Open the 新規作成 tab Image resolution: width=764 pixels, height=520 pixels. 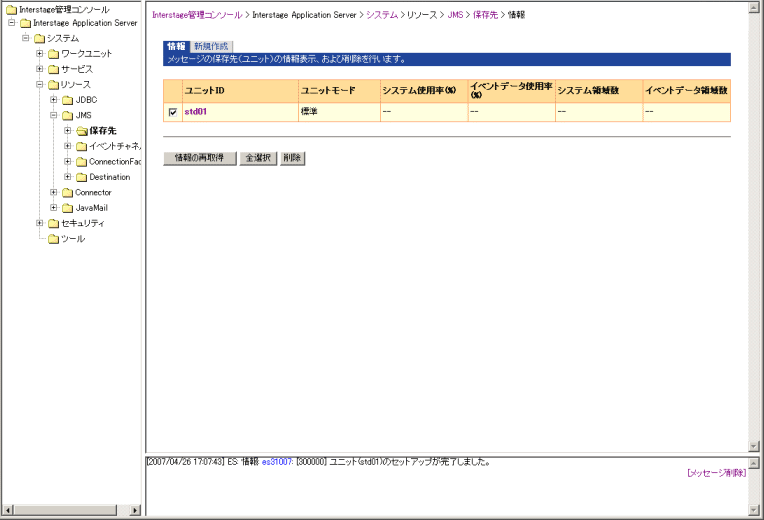coord(211,46)
